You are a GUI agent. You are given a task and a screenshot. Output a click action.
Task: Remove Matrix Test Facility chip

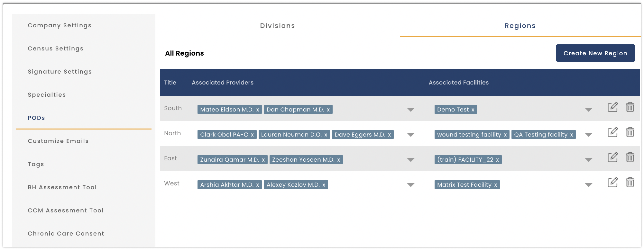click(x=496, y=185)
